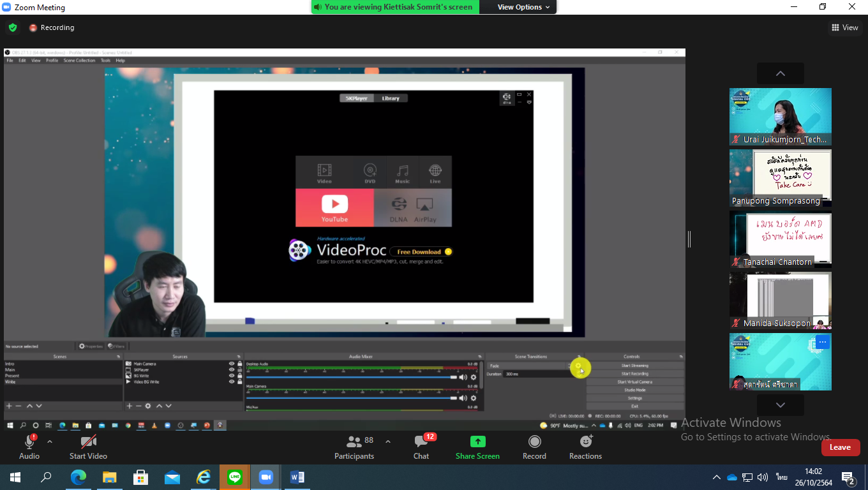The height and width of the screenshot is (490, 868).
Task: Adjust the Desktop Audio volume slider
Action: click(352, 377)
